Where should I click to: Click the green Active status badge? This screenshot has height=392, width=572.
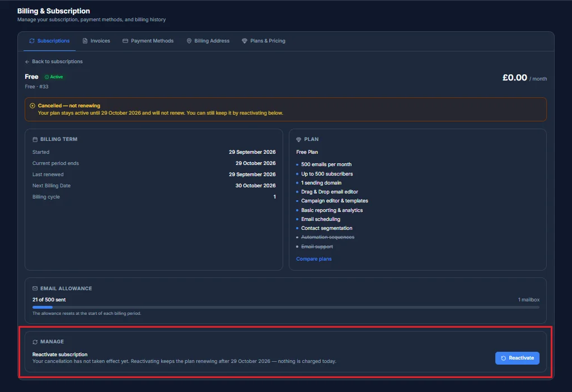click(x=54, y=77)
